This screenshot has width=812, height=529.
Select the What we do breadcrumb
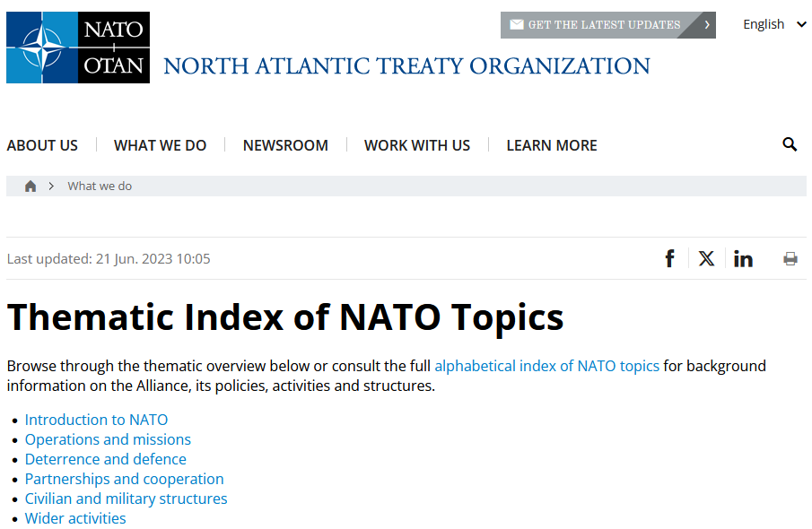[x=100, y=186]
